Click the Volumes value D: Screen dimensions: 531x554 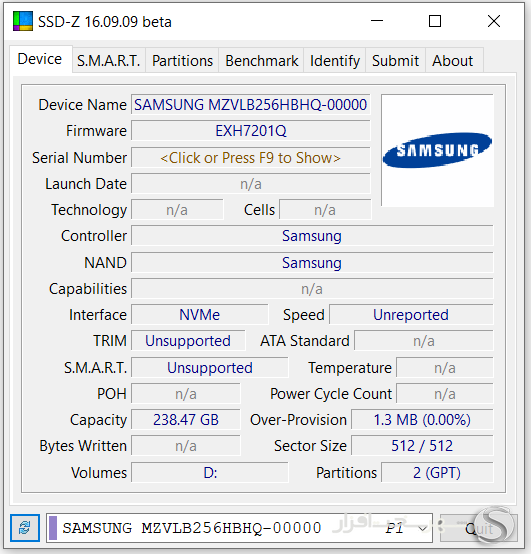click(210, 472)
